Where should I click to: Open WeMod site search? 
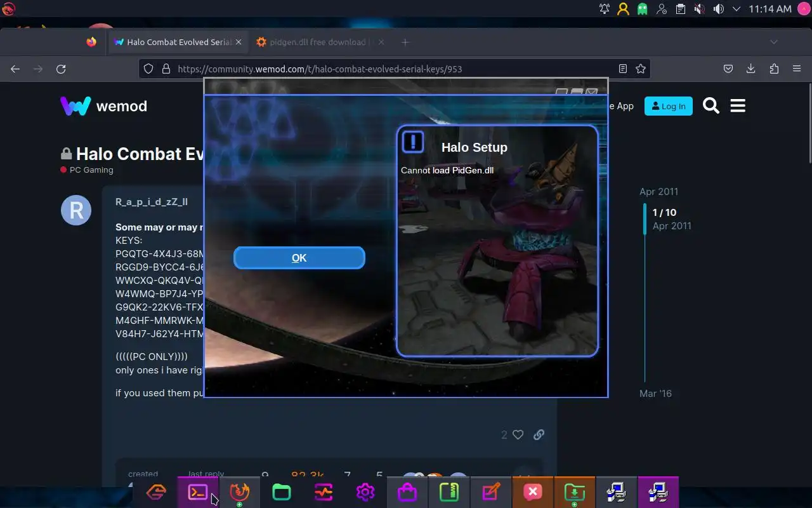711,106
